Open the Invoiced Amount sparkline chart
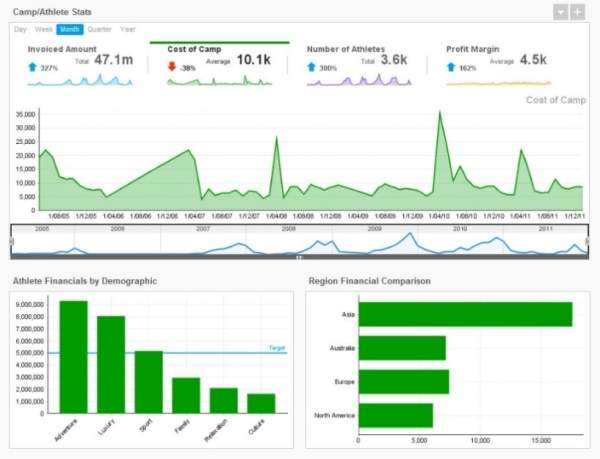The height and width of the screenshot is (459, 600). (80, 83)
